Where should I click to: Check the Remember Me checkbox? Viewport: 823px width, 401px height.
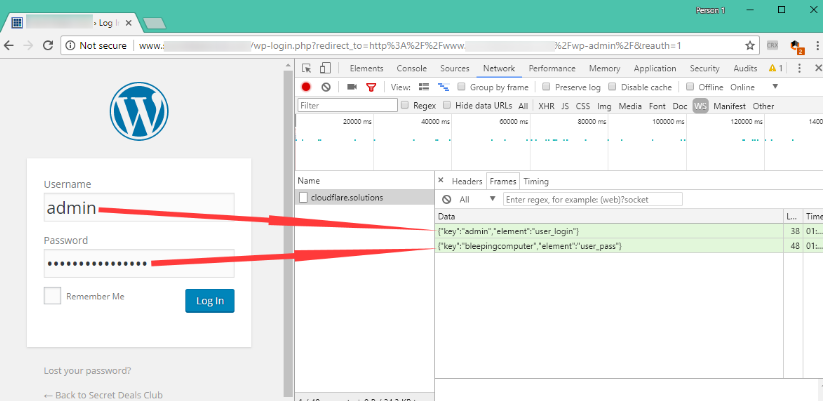point(53,296)
